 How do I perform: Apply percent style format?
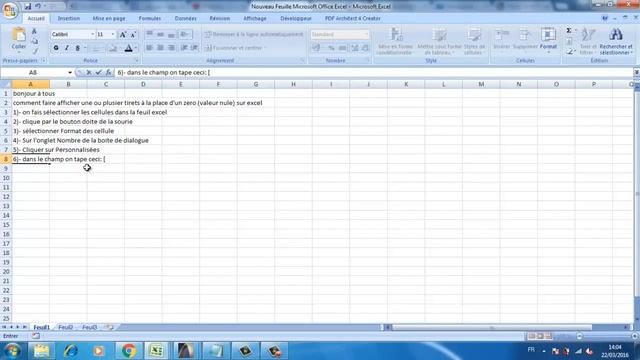click(331, 48)
